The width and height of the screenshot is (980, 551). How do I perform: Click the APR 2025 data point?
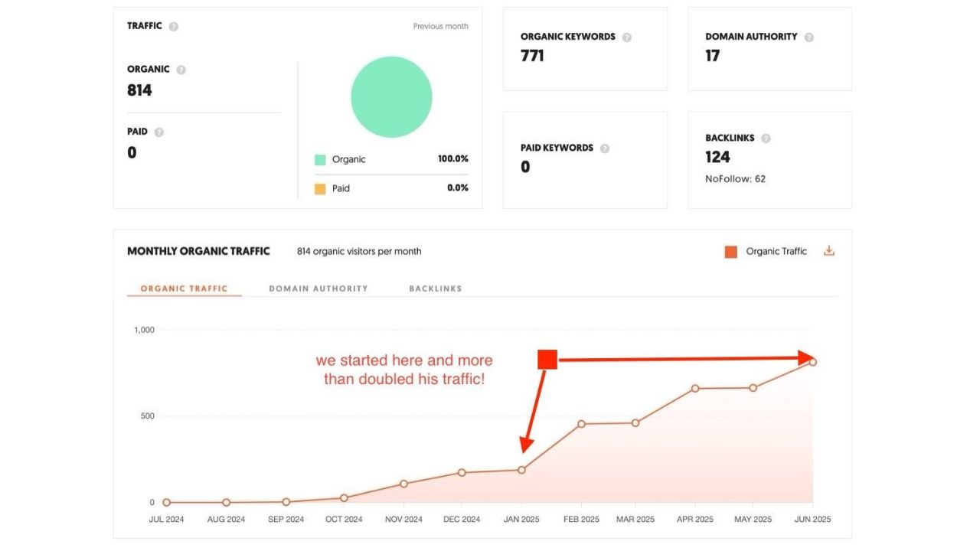click(x=695, y=389)
